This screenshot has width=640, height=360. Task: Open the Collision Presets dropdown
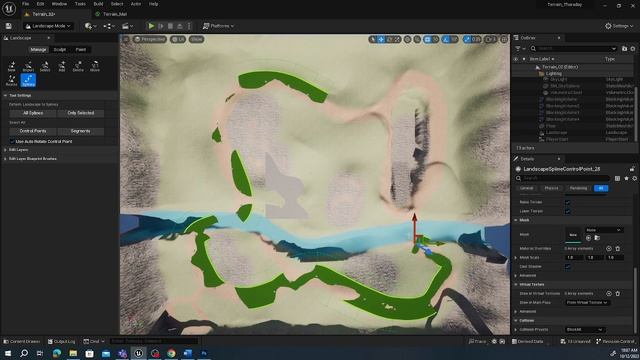(x=584, y=329)
